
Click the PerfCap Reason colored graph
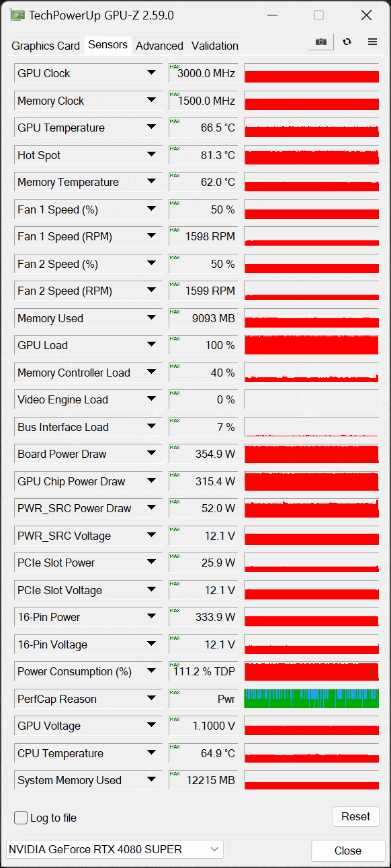312,699
